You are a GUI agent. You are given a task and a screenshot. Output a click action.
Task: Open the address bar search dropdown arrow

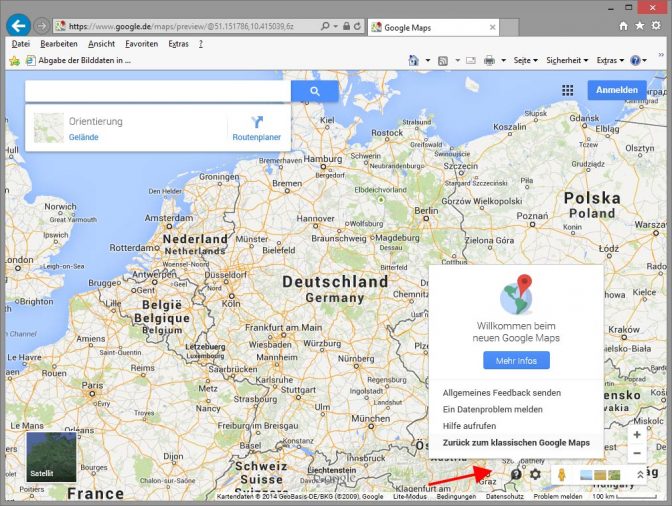click(x=336, y=27)
